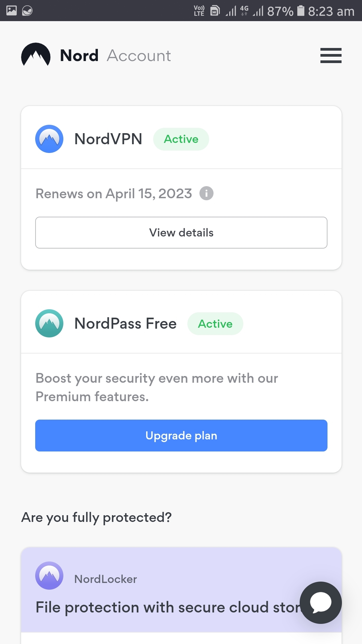The height and width of the screenshot is (644, 362).
Task: Tap the Renews on April 15, 2023 text
Action: pyautogui.click(x=114, y=194)
